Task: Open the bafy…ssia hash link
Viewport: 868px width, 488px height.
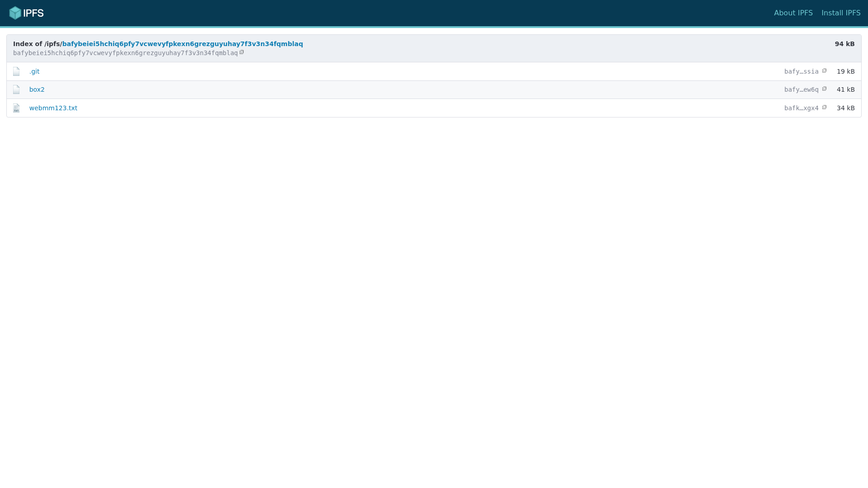Action: point(801,71)
